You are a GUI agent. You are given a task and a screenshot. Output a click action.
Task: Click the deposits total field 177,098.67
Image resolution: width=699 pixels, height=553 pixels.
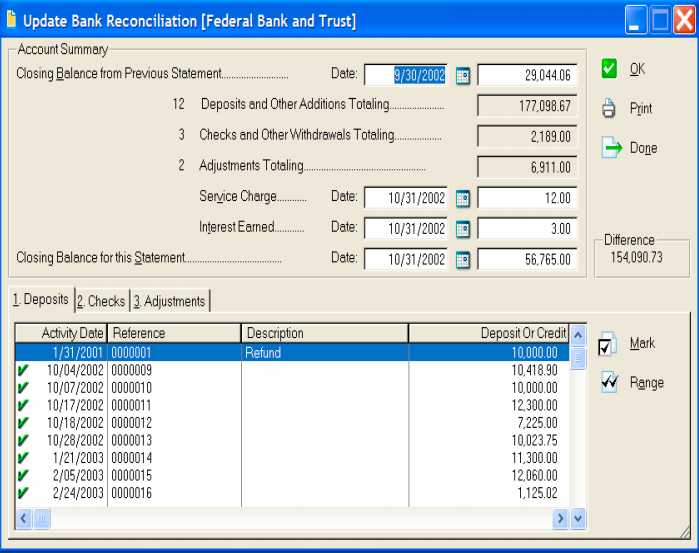[x=527, y=106]
